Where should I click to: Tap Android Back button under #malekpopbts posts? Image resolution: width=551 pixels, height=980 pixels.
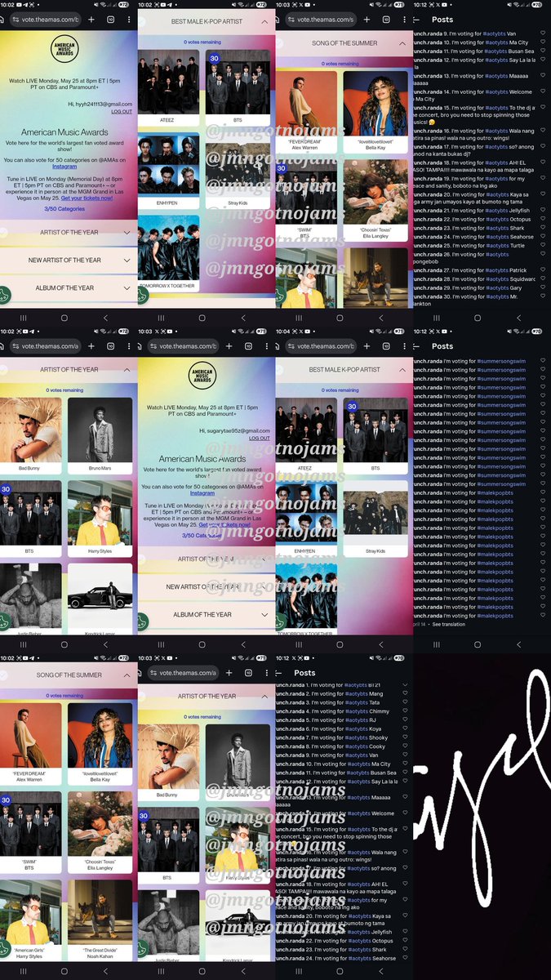click(519, 644)
